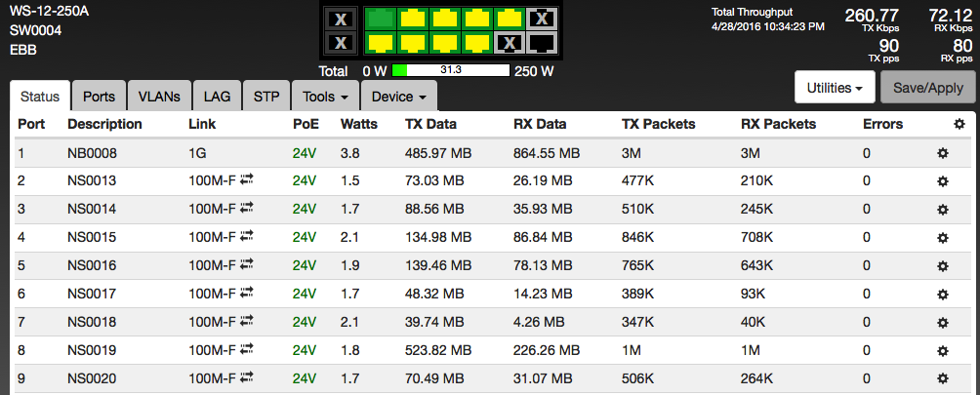Screen dimensions: 980x395
Task: Switch to the Ports tab
Action: (x=99, y=97)
